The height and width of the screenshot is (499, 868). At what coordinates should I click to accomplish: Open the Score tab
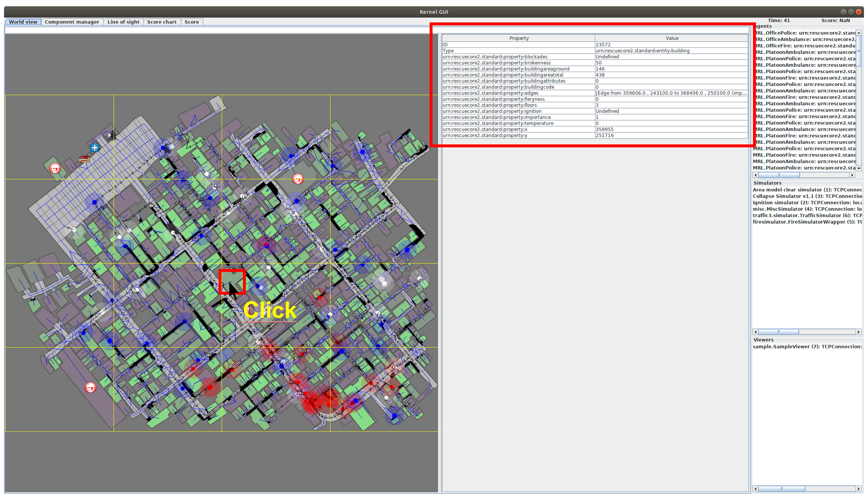tap(192, 22)
